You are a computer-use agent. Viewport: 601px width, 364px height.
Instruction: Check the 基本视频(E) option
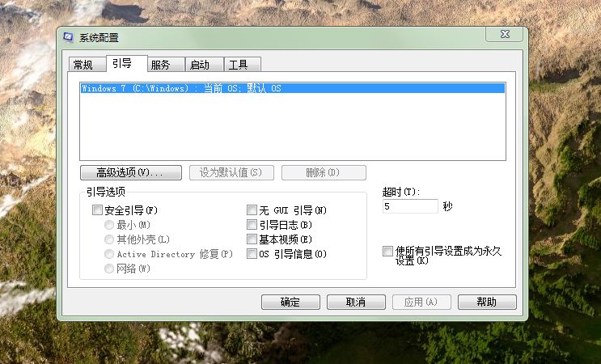(x=252, y=239)
